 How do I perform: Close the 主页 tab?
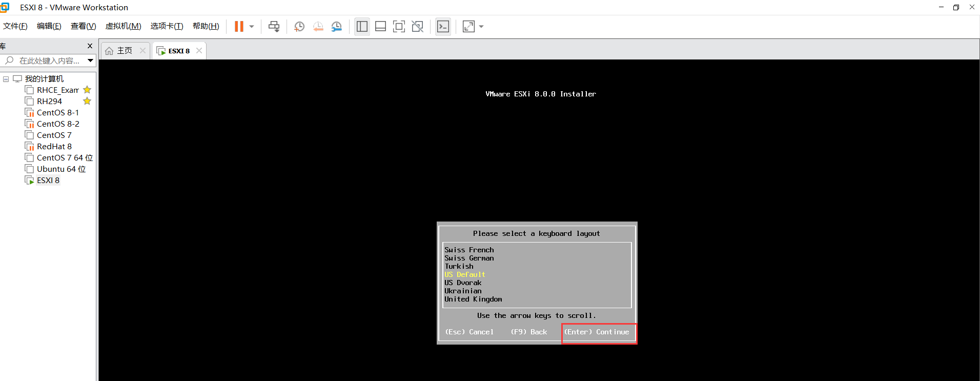[143, 50]
